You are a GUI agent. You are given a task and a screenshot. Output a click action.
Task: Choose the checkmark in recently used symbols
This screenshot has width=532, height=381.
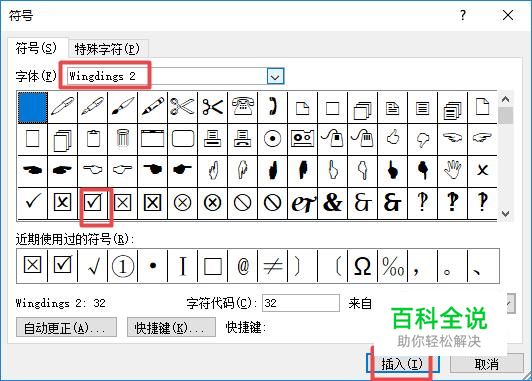tap(93, 266)
